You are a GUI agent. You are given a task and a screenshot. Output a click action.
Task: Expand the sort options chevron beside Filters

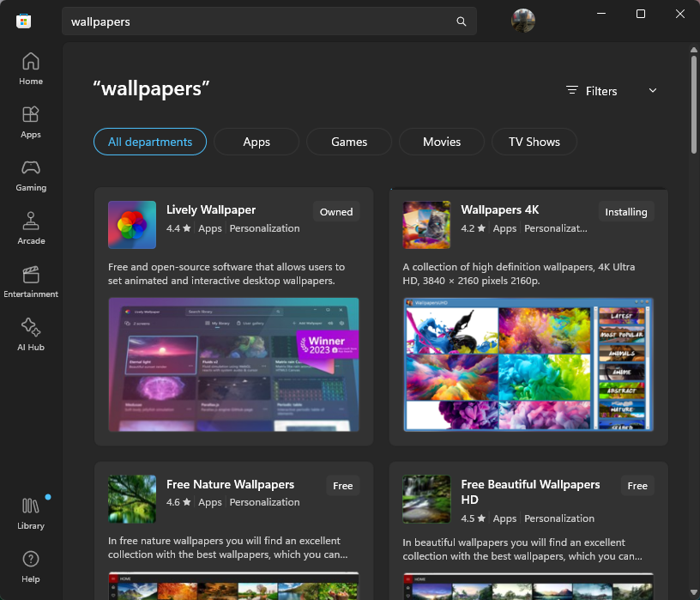click(652, 90)
